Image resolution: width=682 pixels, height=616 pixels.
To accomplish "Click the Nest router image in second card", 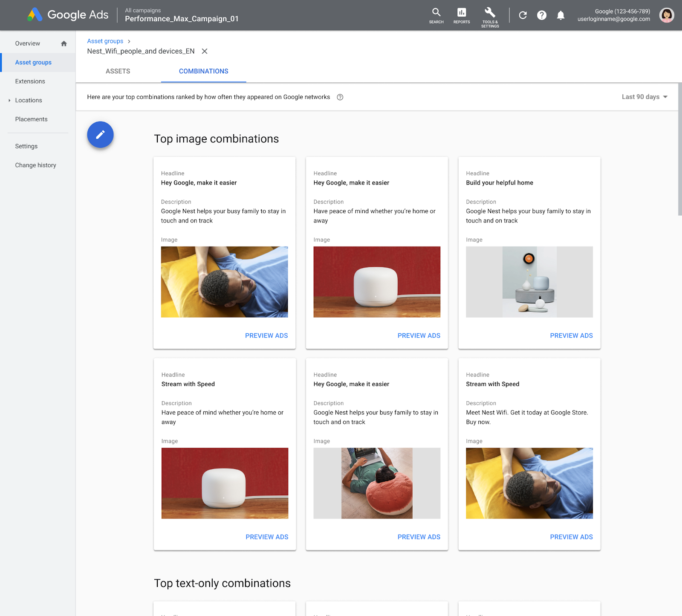I will coord(377,282).
